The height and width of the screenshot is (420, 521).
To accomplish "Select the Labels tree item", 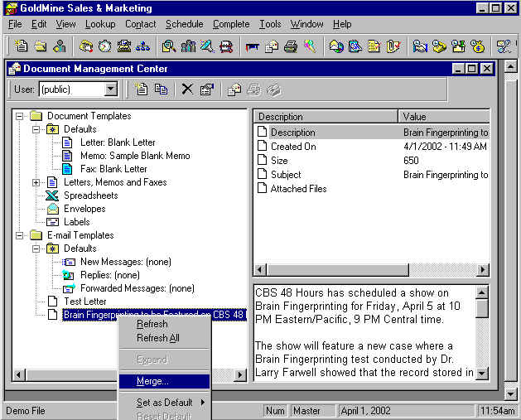I will (77, 222).
